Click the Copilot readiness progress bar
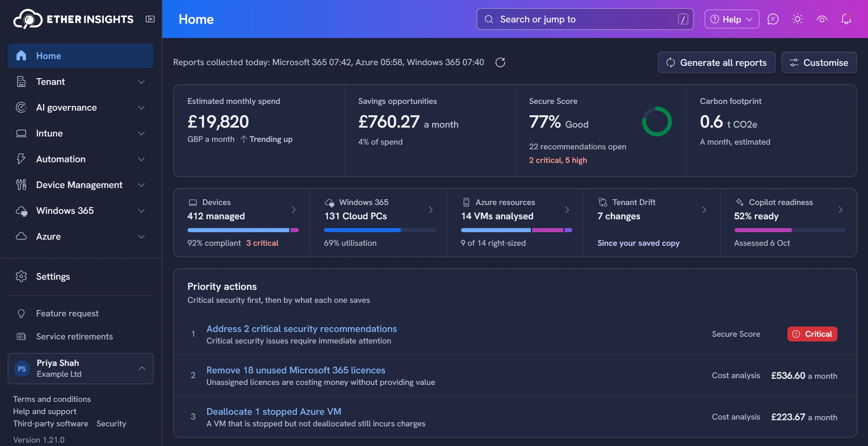The height and width of the screenshot is (446, 868). click(x=789, y=230)
